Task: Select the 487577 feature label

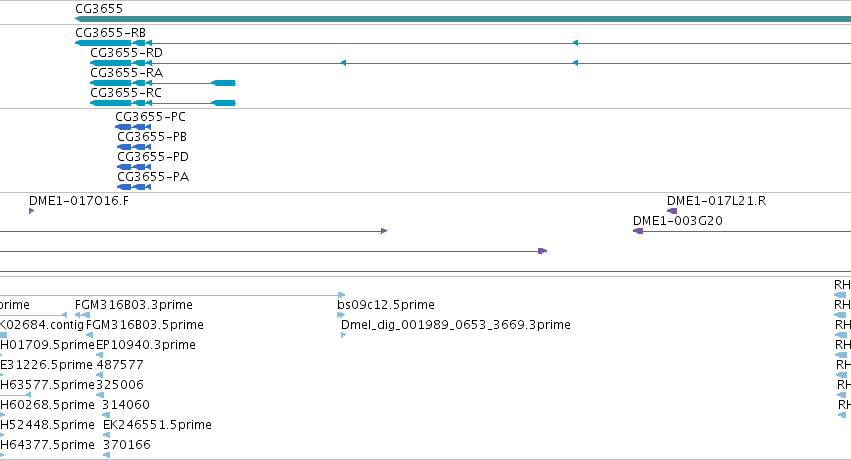Action: pyautogui.click(x=120, y=365)
